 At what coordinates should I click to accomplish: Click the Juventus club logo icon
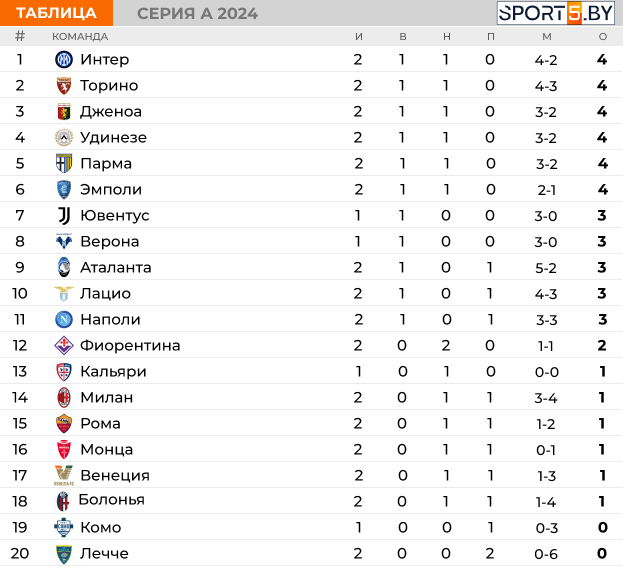[64, 216]
